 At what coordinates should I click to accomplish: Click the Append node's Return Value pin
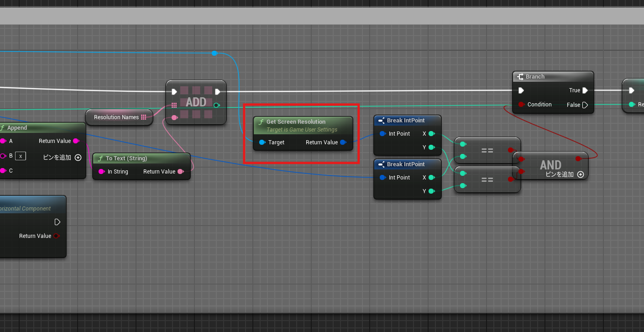pyautogui.click(x=76, y=141)
